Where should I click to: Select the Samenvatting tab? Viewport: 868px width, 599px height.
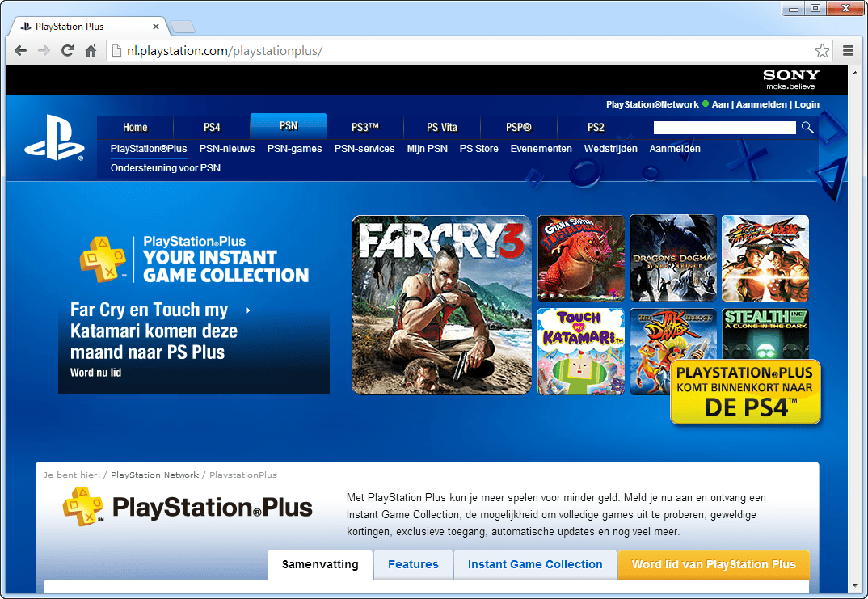tap(320, 565)
